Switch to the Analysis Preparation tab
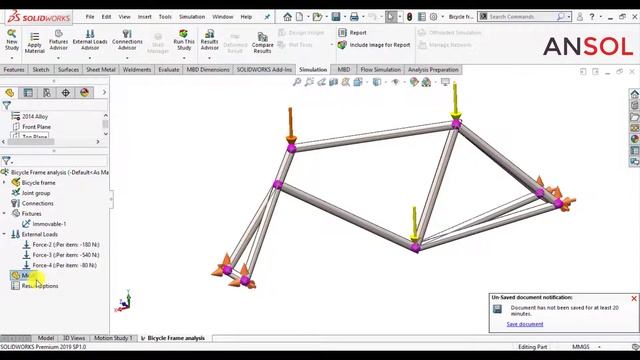The height and width of the screenshot is (360, 640). pos(433,70)
